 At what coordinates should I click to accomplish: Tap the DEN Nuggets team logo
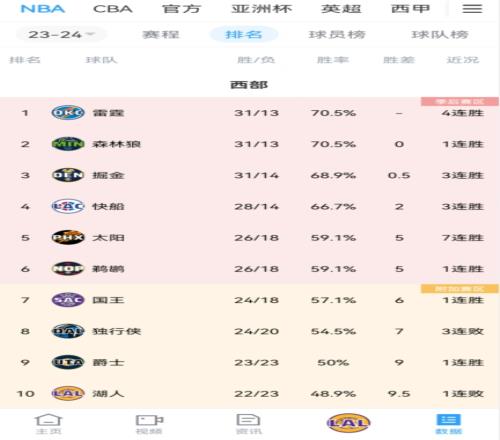pos(68,175)
